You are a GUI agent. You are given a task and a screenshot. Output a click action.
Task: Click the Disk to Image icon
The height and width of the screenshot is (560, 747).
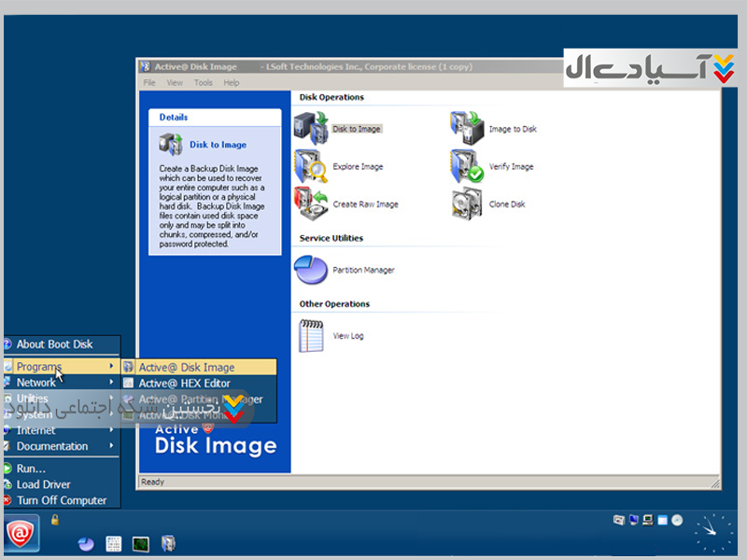pyautogui.click(x=311, y=128)
